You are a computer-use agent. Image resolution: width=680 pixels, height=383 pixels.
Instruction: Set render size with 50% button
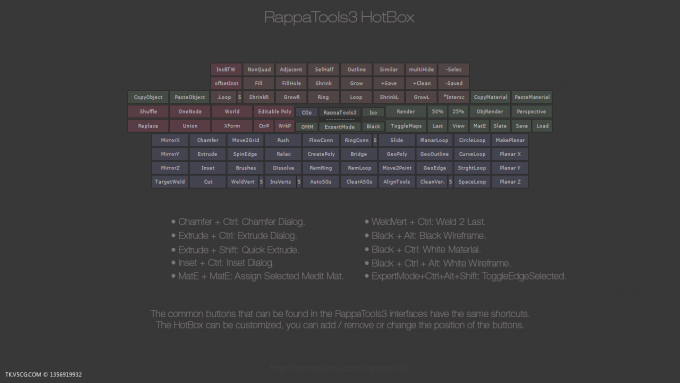click(437, 111)
